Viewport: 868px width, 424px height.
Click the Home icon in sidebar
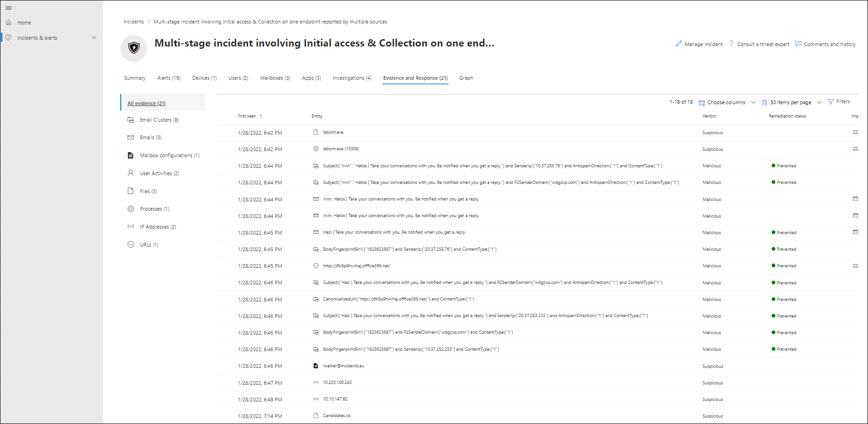[9, 23]
